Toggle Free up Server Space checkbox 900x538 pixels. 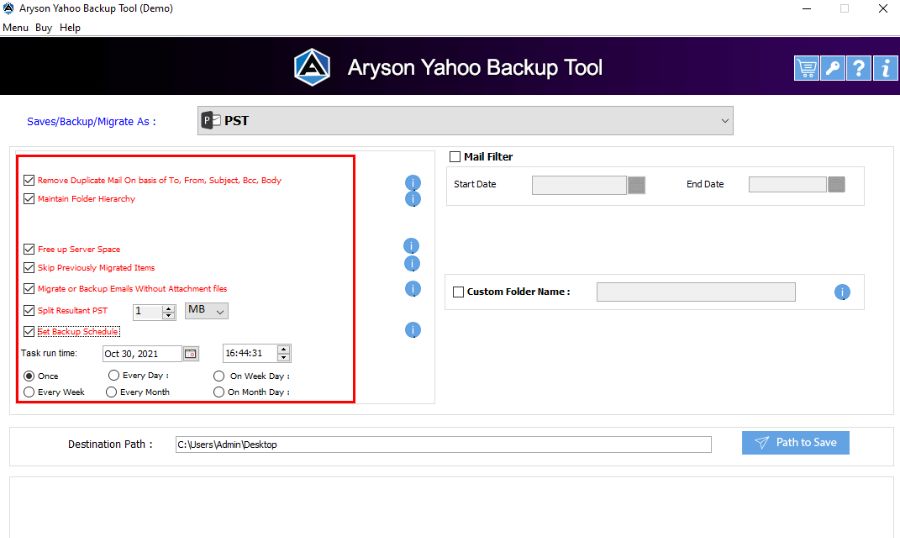coord(29,249)
